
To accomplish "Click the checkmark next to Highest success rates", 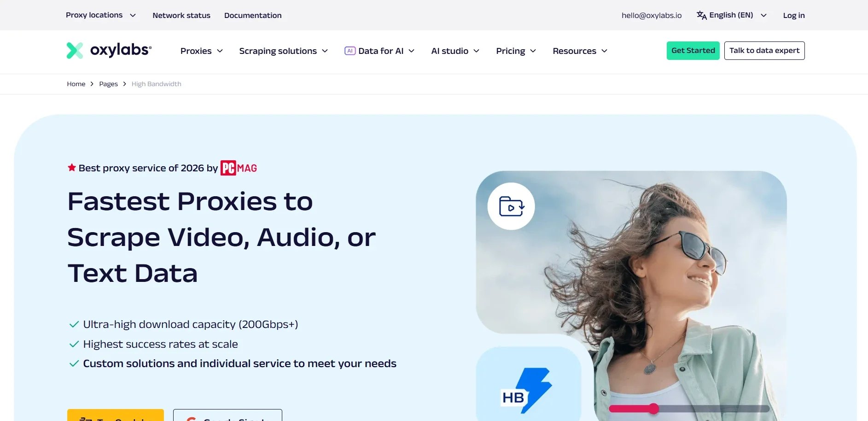I will [74, 344].
